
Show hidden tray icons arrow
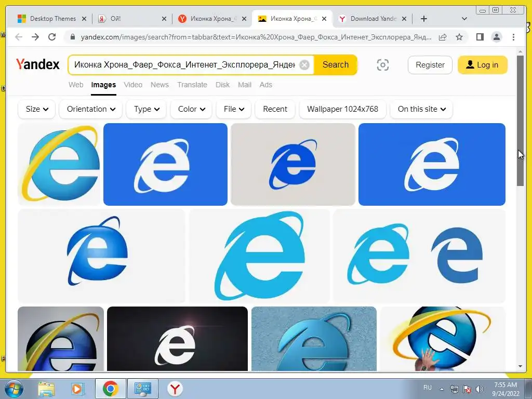click(x=442, y=389)
